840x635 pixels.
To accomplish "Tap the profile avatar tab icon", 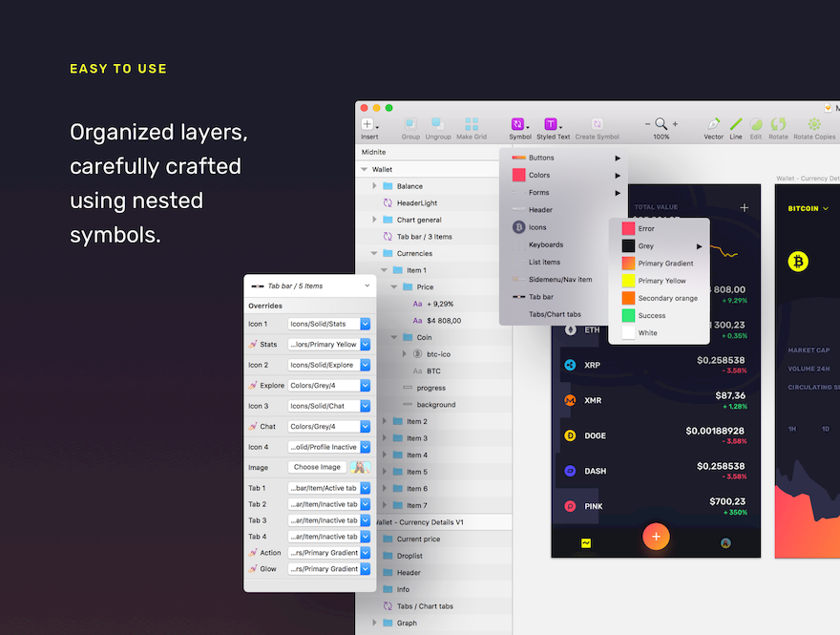I will (725, 543).
